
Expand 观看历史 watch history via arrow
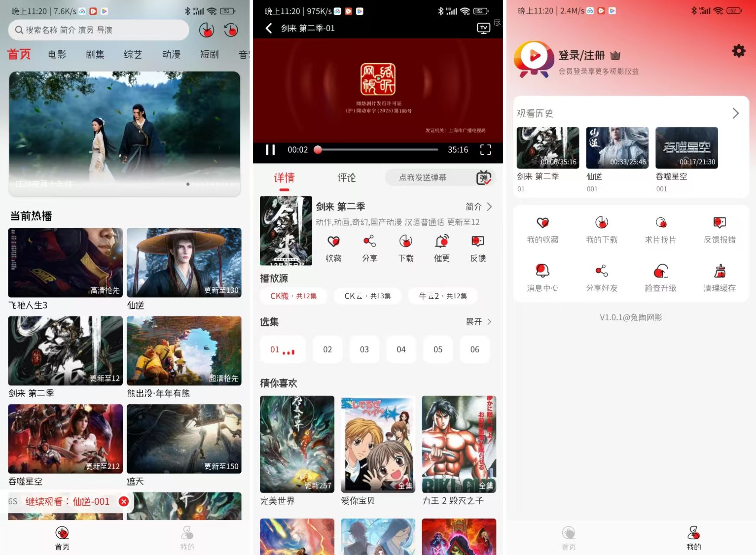[x=736, y=113]
